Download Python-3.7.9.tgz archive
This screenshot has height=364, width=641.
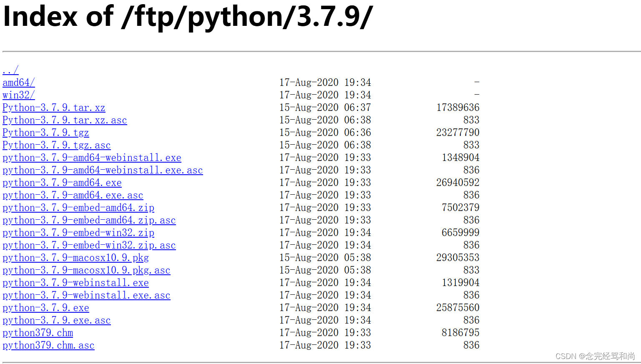tap(45, 133)
